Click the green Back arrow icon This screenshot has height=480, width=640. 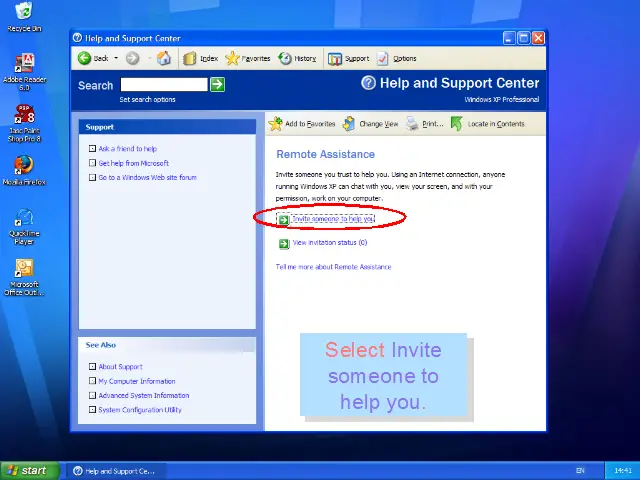tap(84, 58)
